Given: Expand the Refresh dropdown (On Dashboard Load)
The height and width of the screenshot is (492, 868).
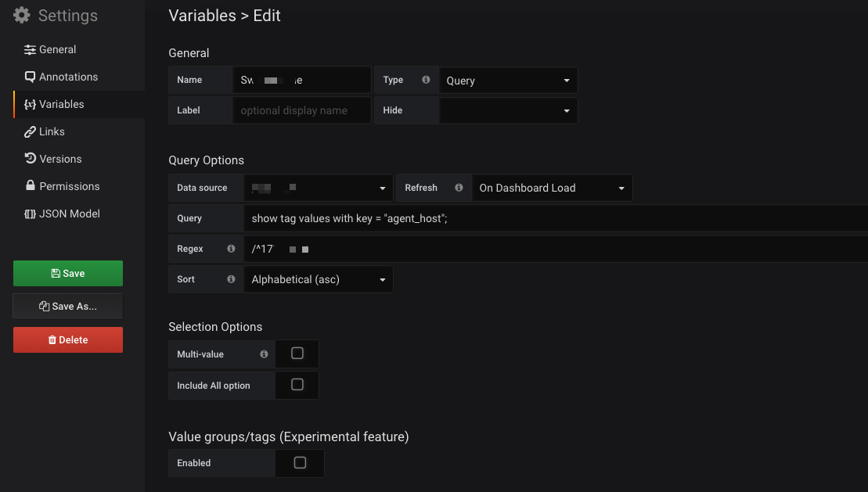Looking at the screenshot, I should point(552,188).
